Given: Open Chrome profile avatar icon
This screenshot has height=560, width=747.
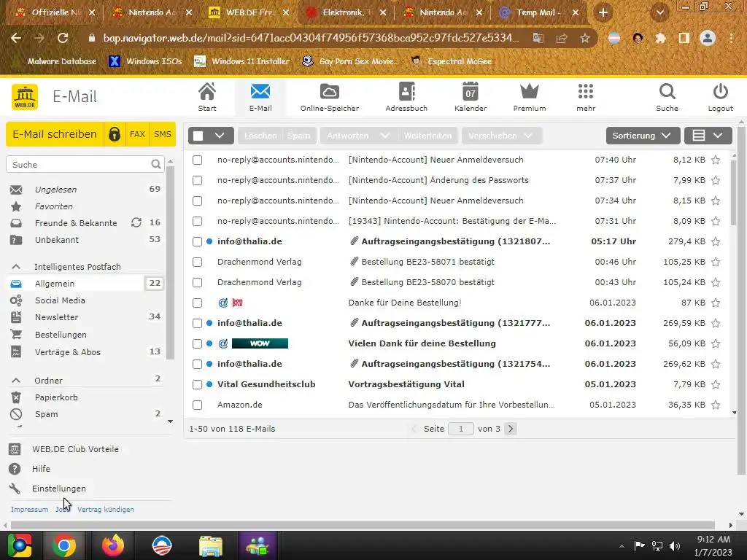Looking at the screenshot, I should [708, 38].
